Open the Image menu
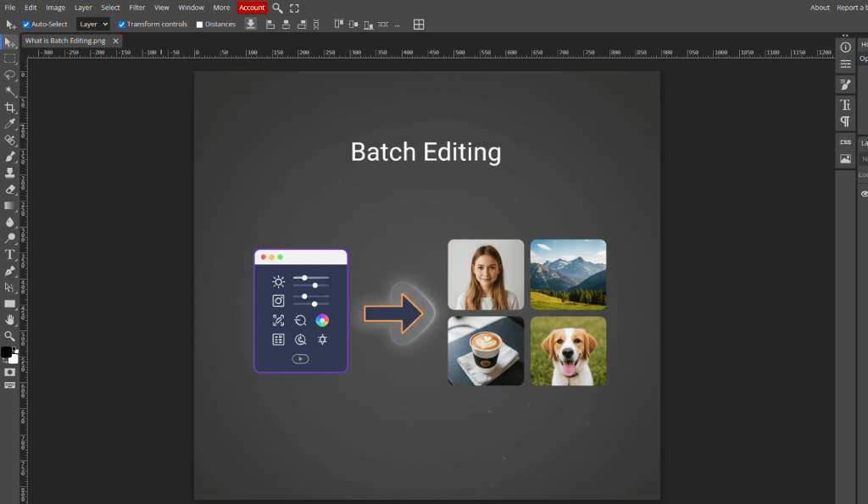The image size is (868, 504). click(x=55, y=8)
